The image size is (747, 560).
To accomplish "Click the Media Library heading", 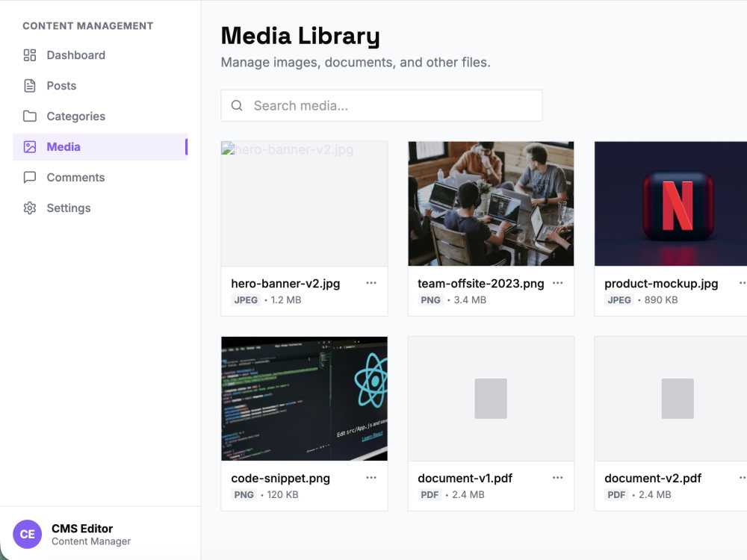I will pyautogui.click(x=300, y=36).
